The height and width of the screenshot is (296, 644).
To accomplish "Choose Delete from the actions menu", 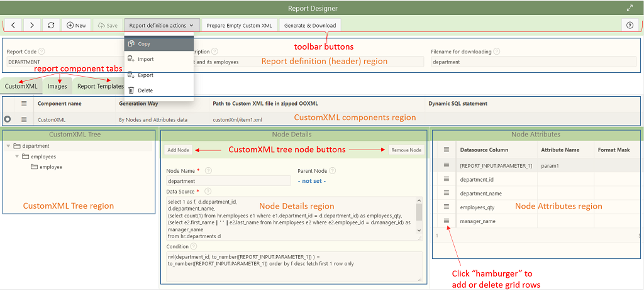I will [159, 90].
